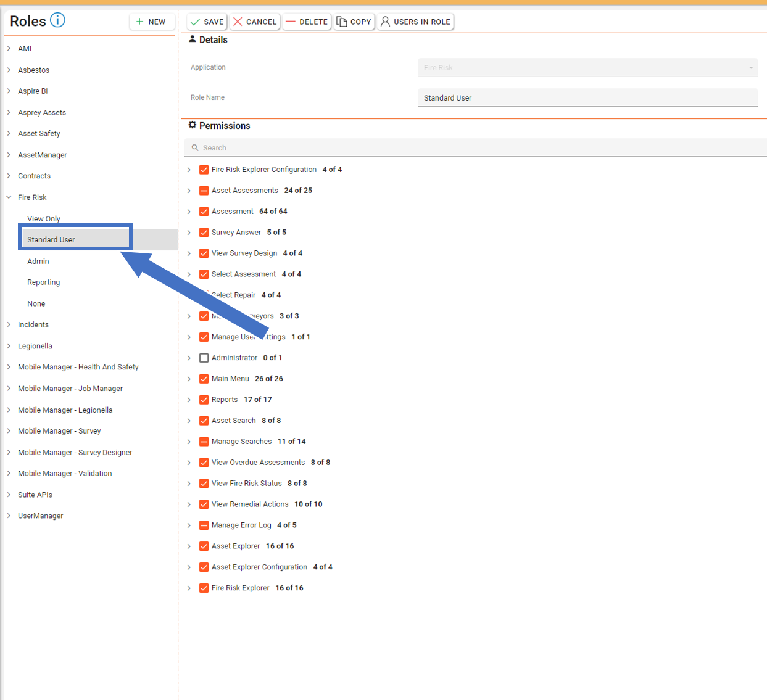
Task: Collapse the Fire Risk tree node
Action: (x=9, y=197)
